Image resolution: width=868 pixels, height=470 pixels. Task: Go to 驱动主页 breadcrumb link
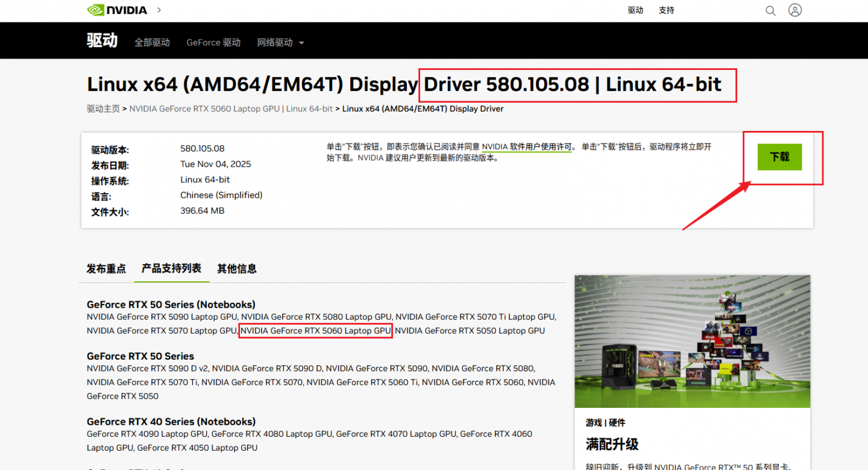click(x=103, y=109)
